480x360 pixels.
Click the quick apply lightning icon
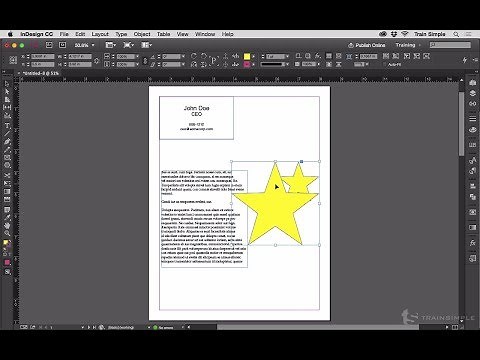(x=465, y=60)
